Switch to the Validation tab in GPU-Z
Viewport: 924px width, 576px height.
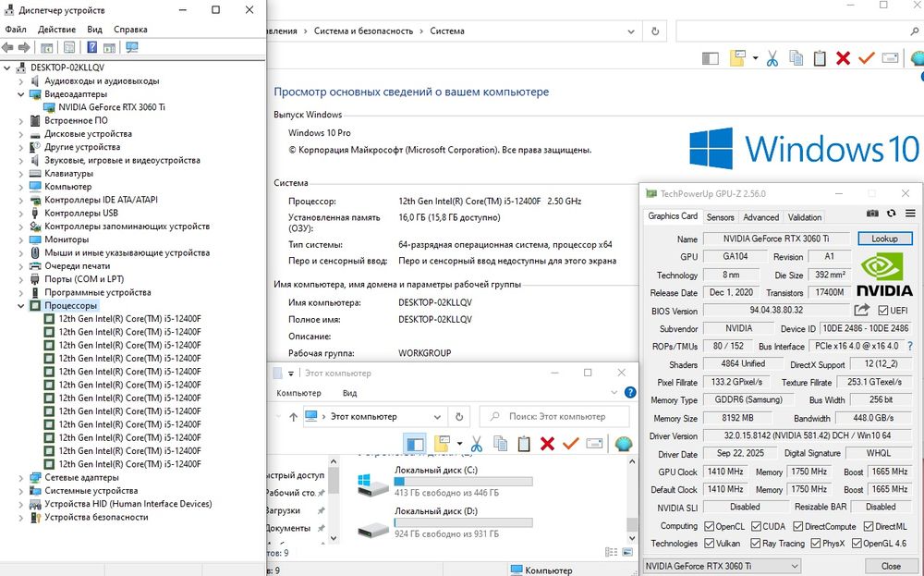click(805, 217)
